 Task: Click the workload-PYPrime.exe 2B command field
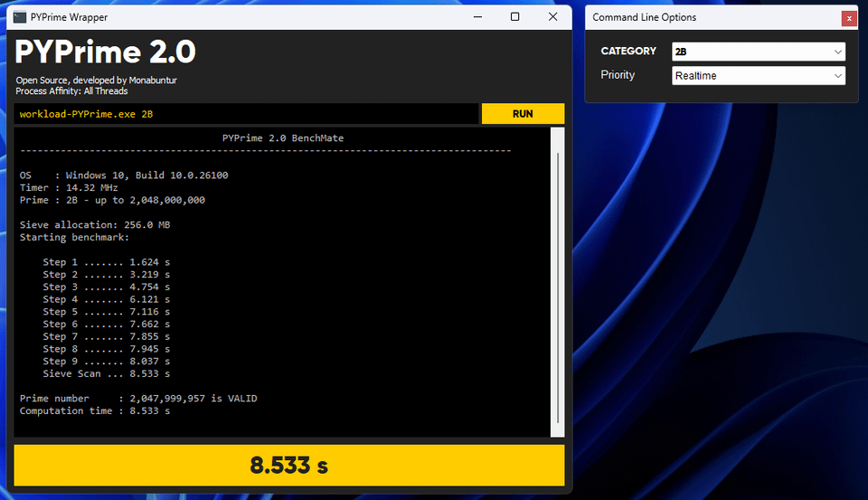244,114
